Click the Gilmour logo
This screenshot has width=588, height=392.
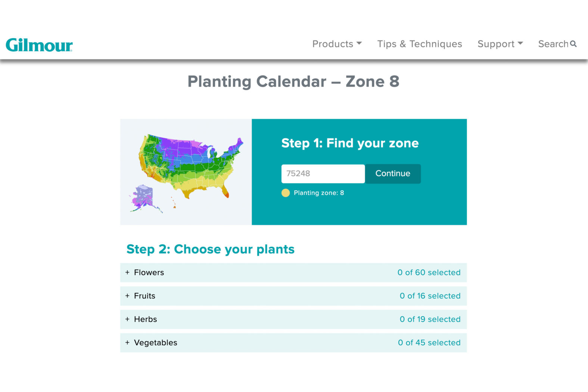[x=39, y=44]
